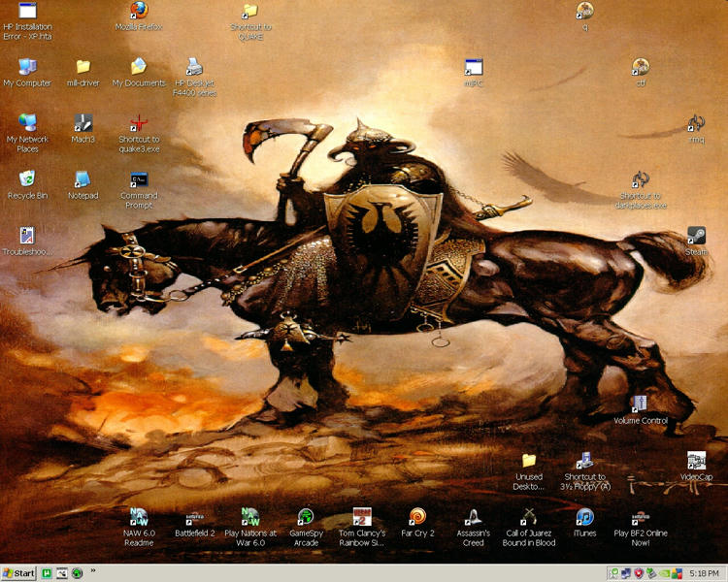The height and width of the screenshot is (582, 728).
Task: Open My Computer
Action: (x=27, y=73)
